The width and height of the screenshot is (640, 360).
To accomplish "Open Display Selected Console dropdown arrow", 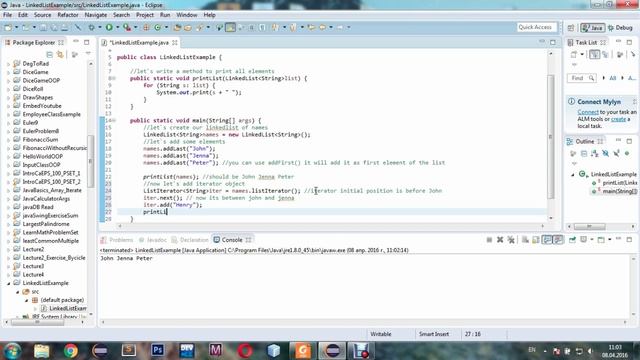I will click(592, 240).
